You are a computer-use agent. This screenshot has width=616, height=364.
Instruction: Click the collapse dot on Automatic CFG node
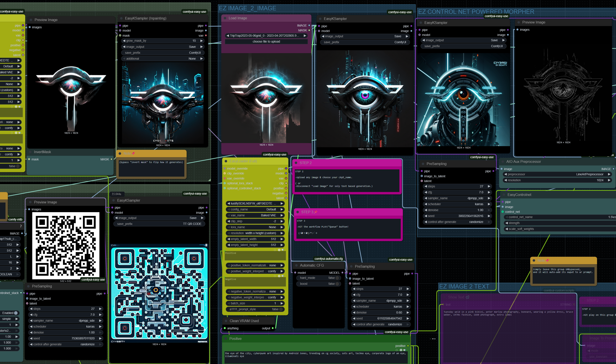[x=296, y=265]
